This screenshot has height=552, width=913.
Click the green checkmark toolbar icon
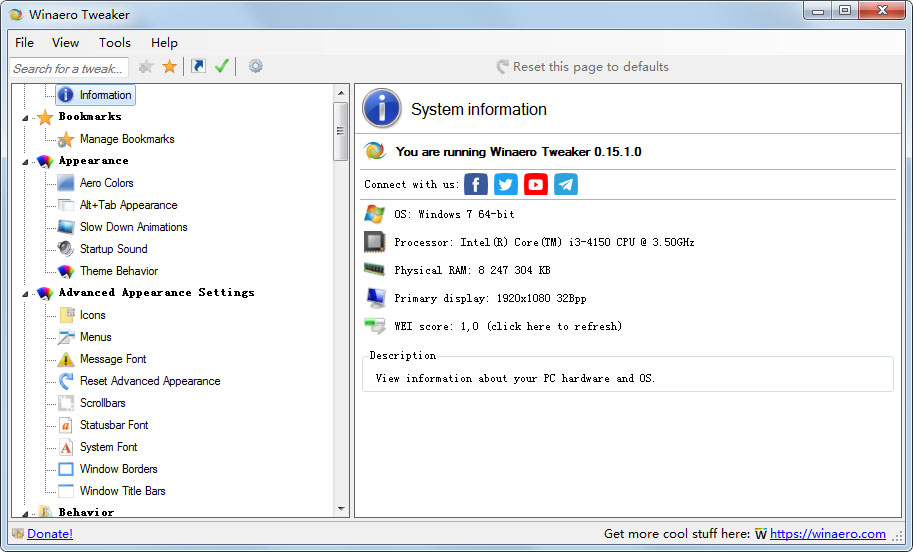pos(222,67)
